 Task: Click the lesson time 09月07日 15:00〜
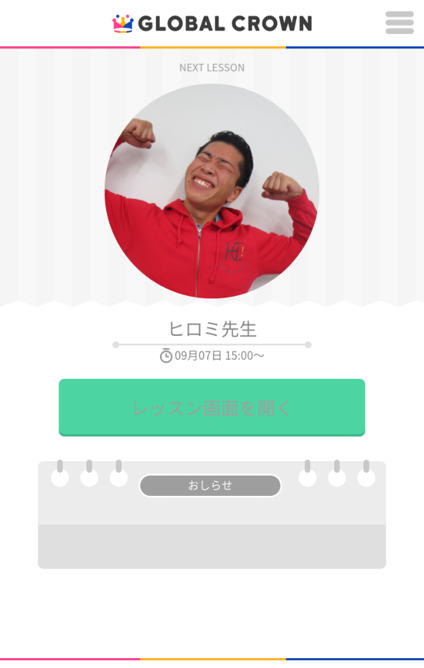[219, 356]
